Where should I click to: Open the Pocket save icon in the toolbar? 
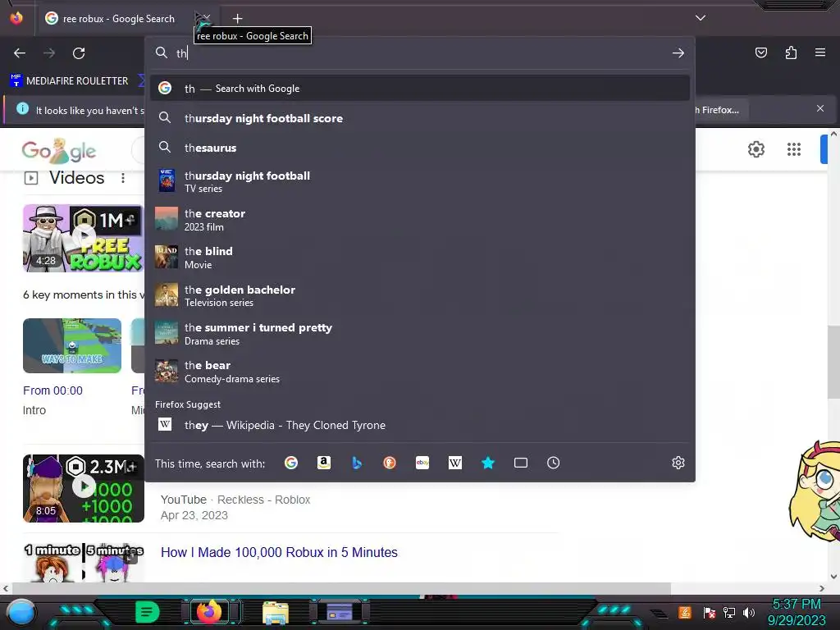coord(760,52)
